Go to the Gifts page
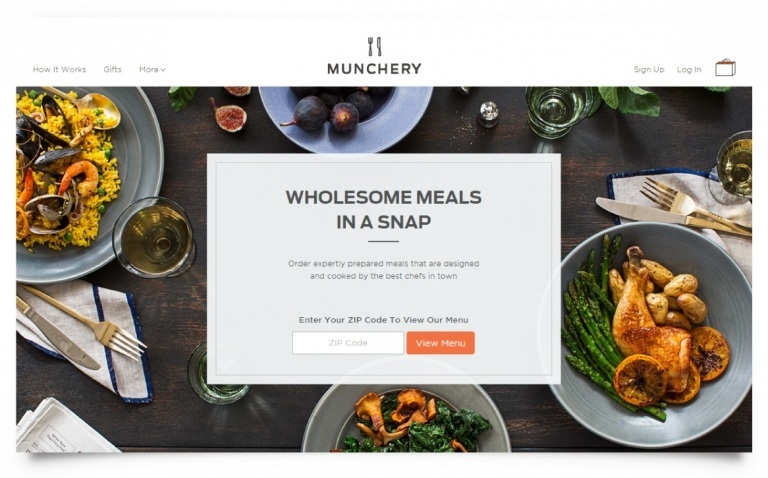768x478 pixels. point(112,70)
